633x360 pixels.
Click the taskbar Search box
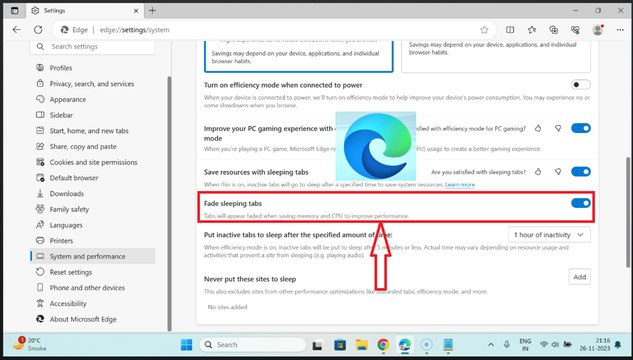[x=252, y=345]
